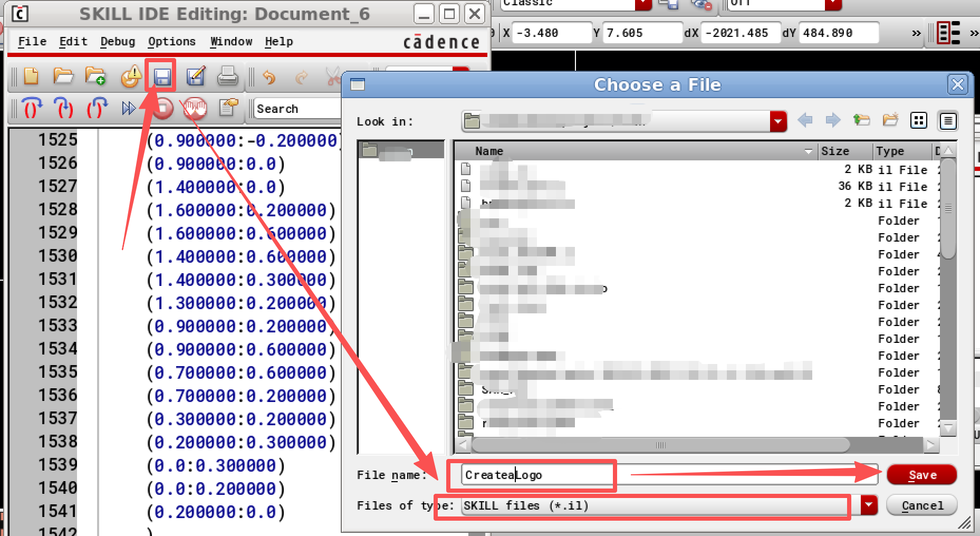Click the icon with the yellow warning triangle
Screen dimensions: 980x536
[131, 77]
